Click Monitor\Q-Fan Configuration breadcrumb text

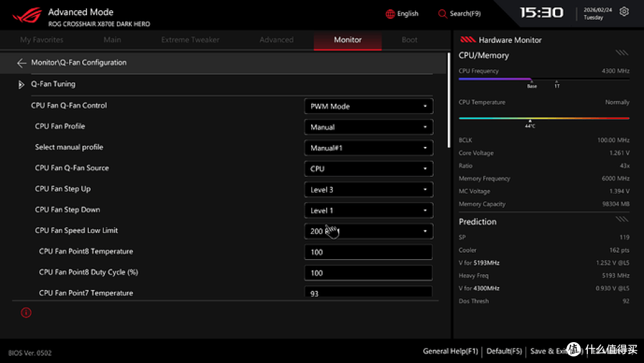[x=79, y=63]
